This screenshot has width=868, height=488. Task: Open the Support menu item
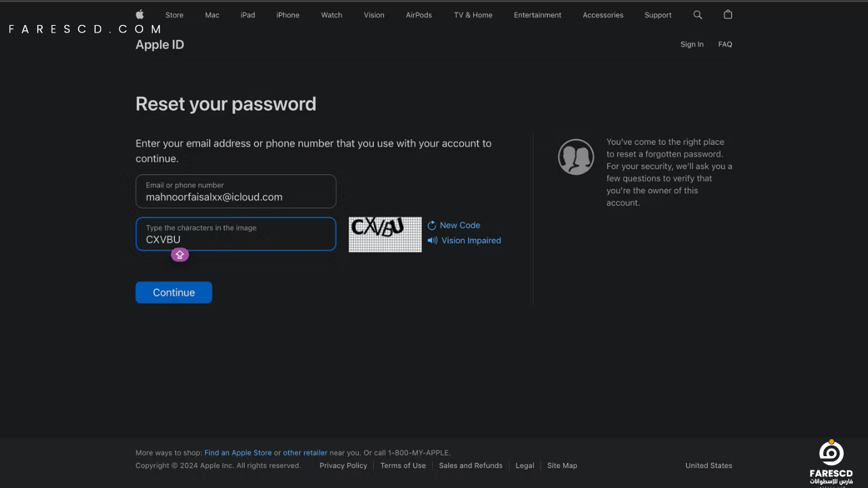pos(658,15)
